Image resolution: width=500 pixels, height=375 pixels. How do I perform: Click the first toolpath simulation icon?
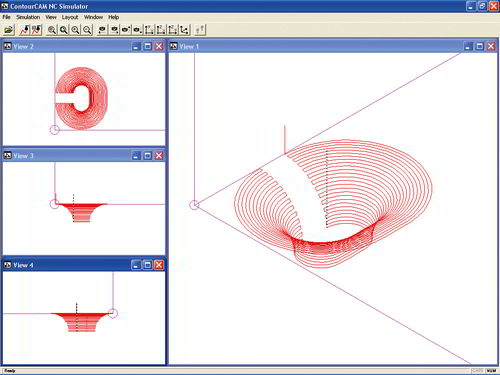[24, 30]
